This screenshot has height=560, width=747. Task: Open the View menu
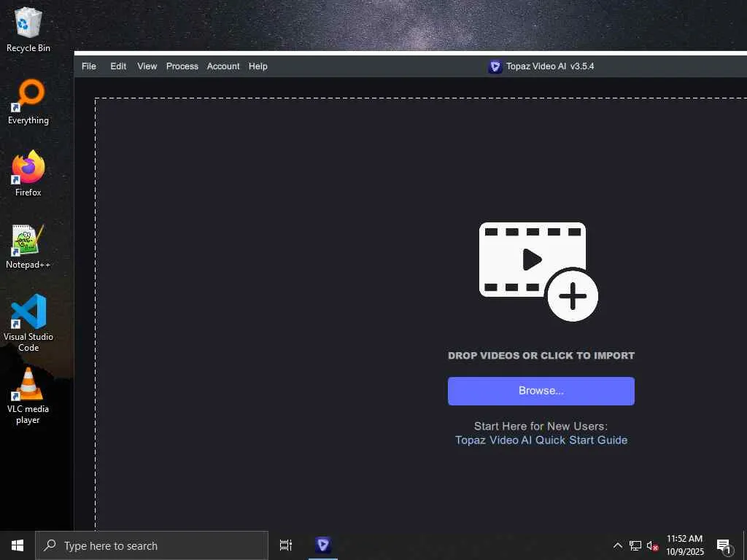click(x=147, y=66)
